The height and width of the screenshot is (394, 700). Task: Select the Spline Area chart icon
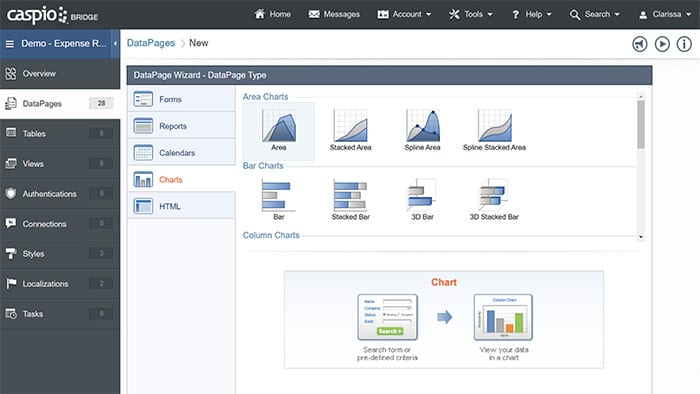pyautogui.click(x=422, y=127)
